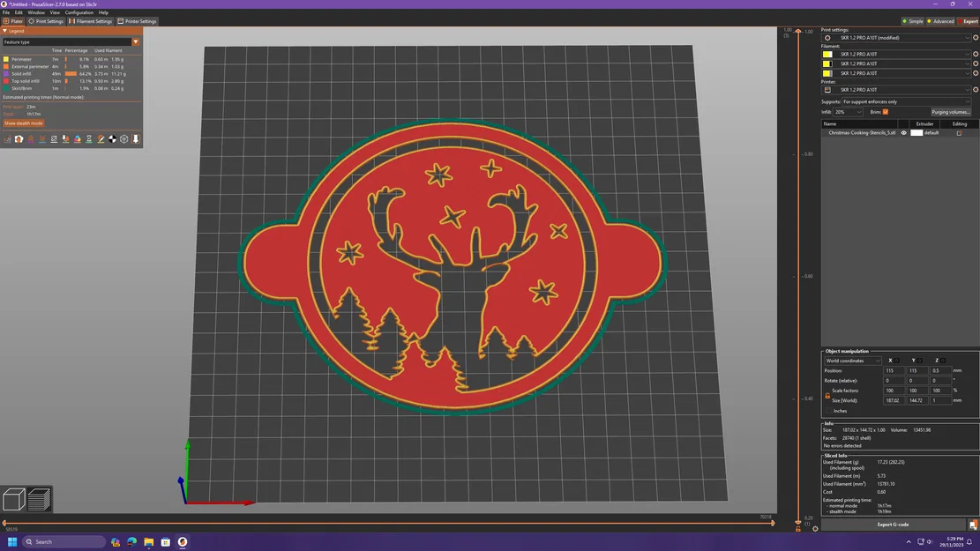Click the mirror icon next to X axis

896,361
